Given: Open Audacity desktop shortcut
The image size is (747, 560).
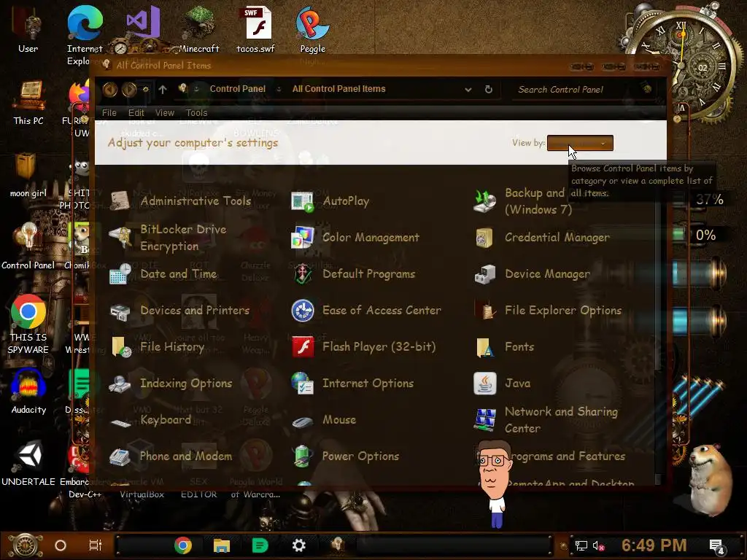Looking at the screenshot, I should pyautogui.click(x=28, y=392).
